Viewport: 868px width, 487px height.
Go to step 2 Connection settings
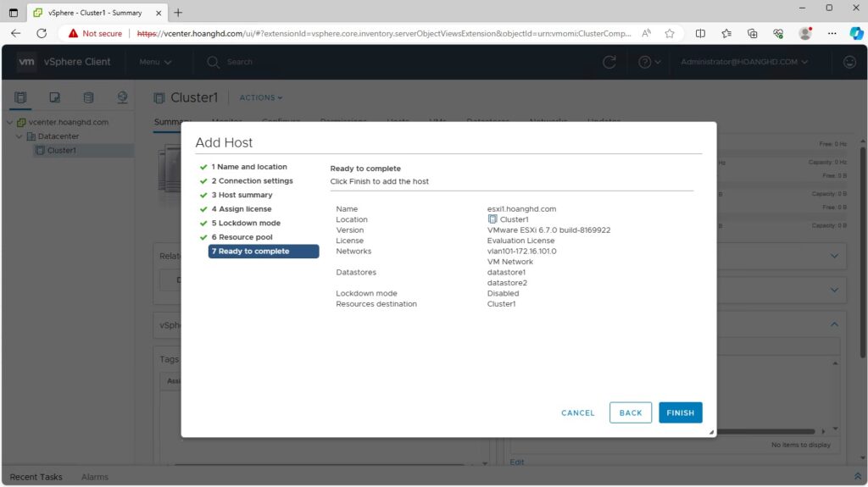coord(252,181)
